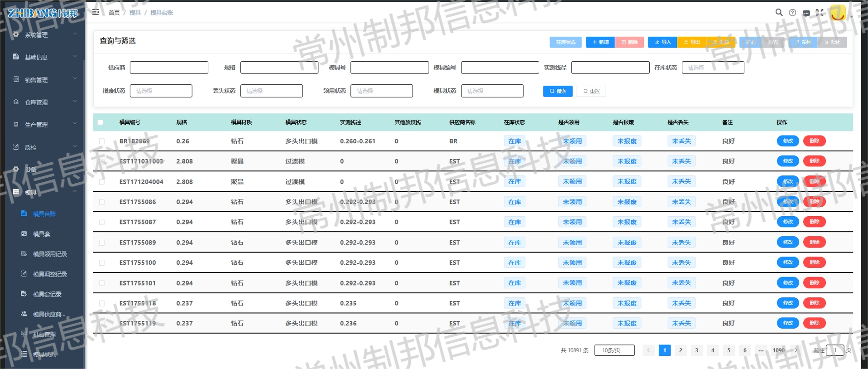Click the 模具领用记录 icon
The image size is (868, 369).
[24, 253]
